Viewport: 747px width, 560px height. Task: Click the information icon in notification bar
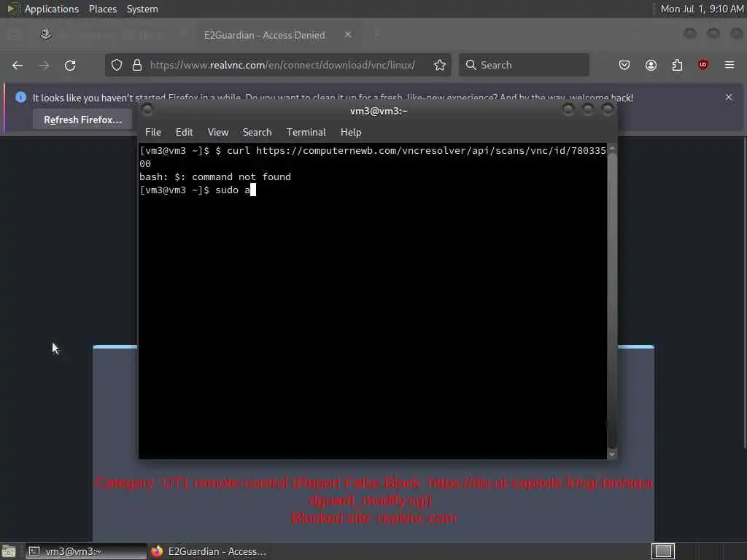pyautogui.click(x=20, y=97)
